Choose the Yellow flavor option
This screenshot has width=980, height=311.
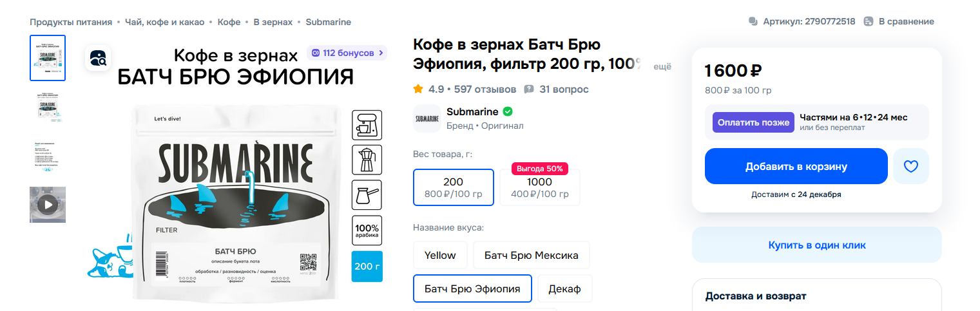click(440, 255)
